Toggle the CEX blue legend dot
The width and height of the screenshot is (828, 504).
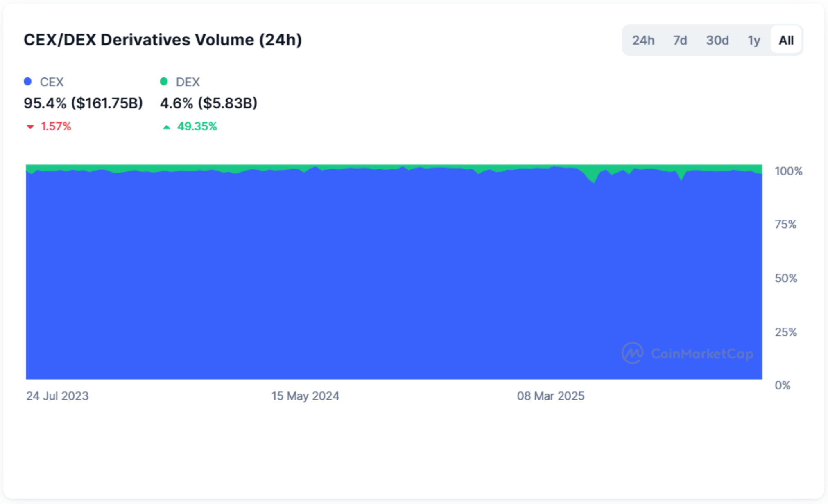28,81
